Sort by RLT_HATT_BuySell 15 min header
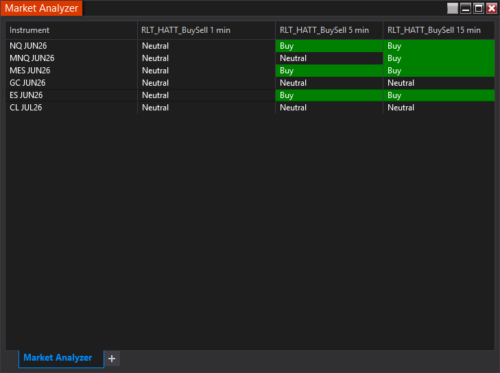This screenshot has height=373, width=500. [439, 30]
